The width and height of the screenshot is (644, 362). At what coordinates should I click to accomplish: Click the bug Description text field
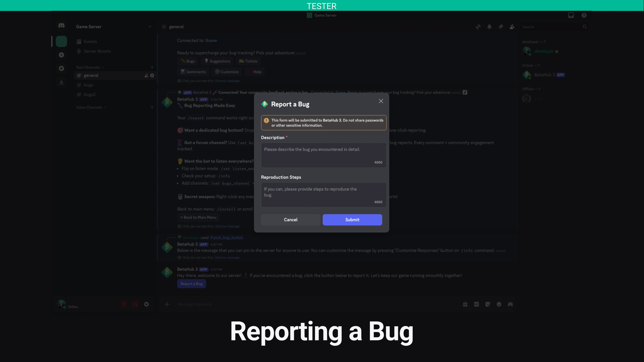pos(324,155)
